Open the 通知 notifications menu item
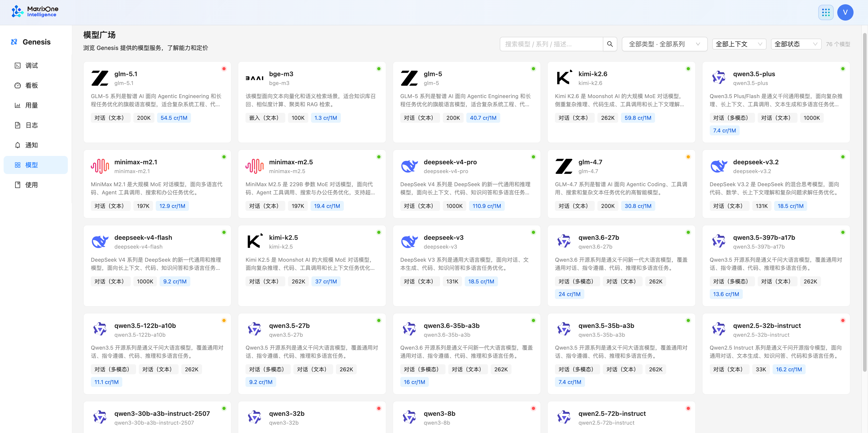The height and width of the screenshot is (433, 868). click(x=36, y=145)
